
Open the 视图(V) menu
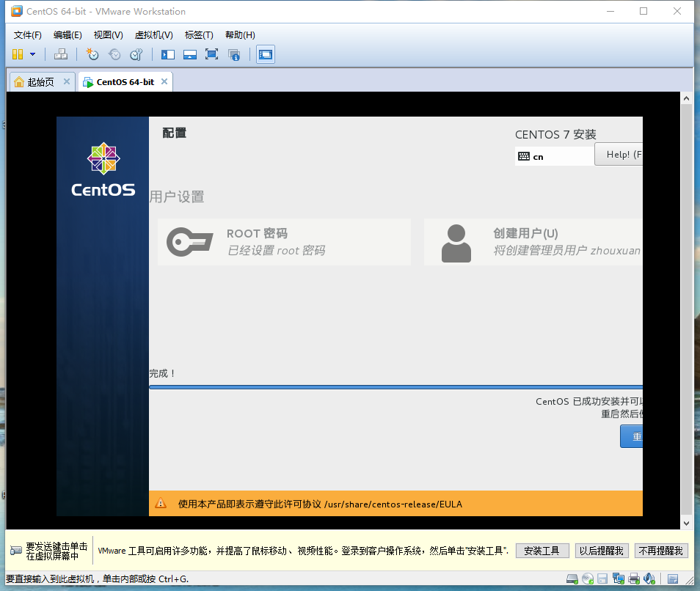tap(108, 34)
